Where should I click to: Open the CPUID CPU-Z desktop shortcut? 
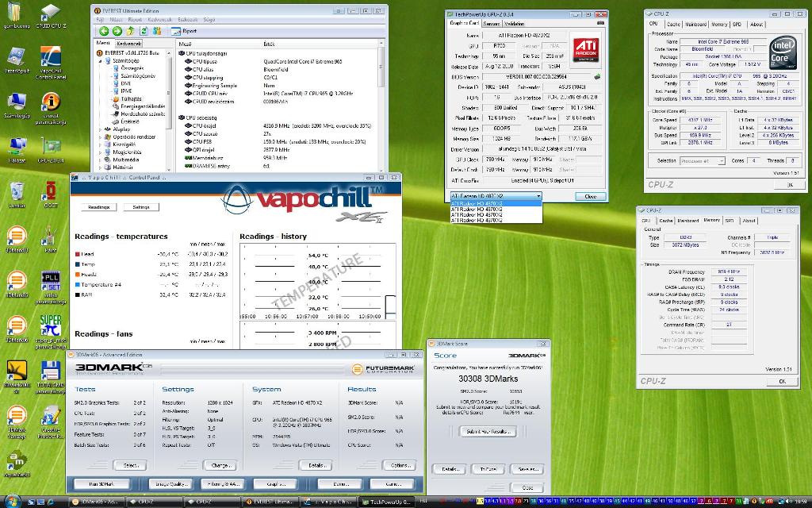50,16
